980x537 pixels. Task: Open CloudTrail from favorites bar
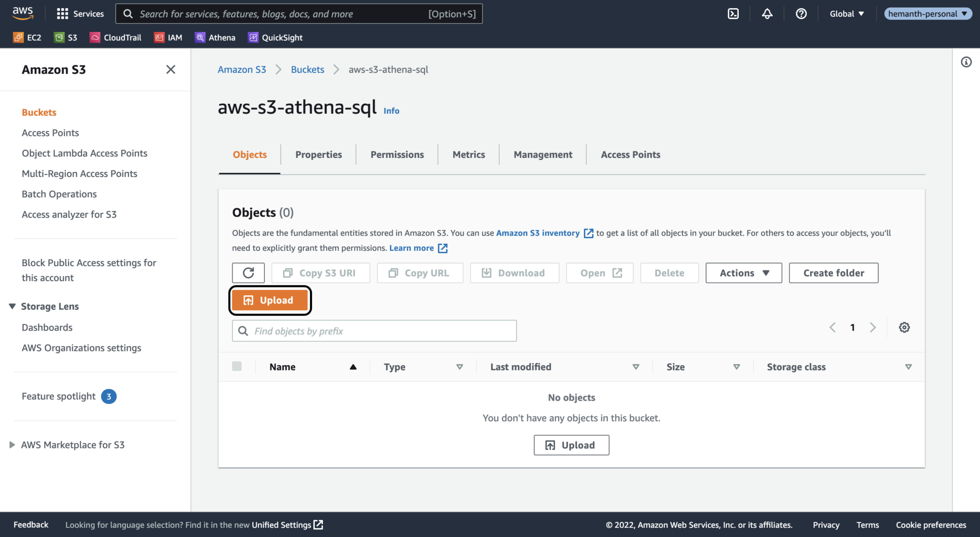[115, 37]
